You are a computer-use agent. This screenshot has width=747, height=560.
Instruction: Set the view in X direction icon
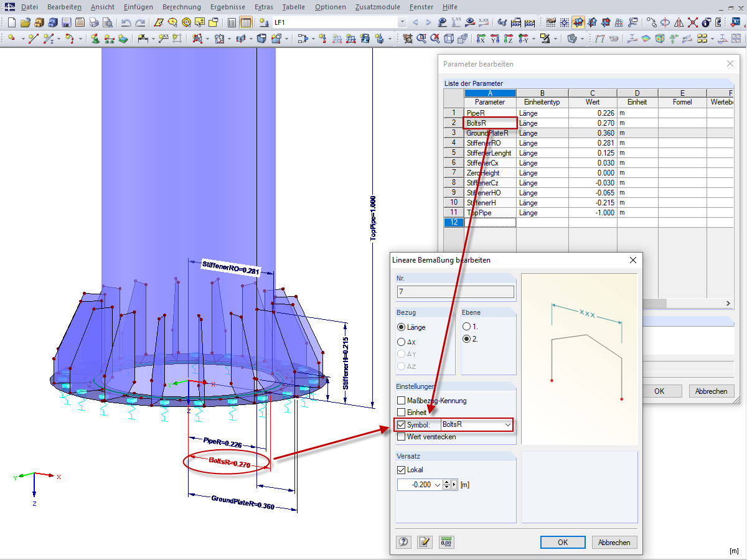pos(481,39)
